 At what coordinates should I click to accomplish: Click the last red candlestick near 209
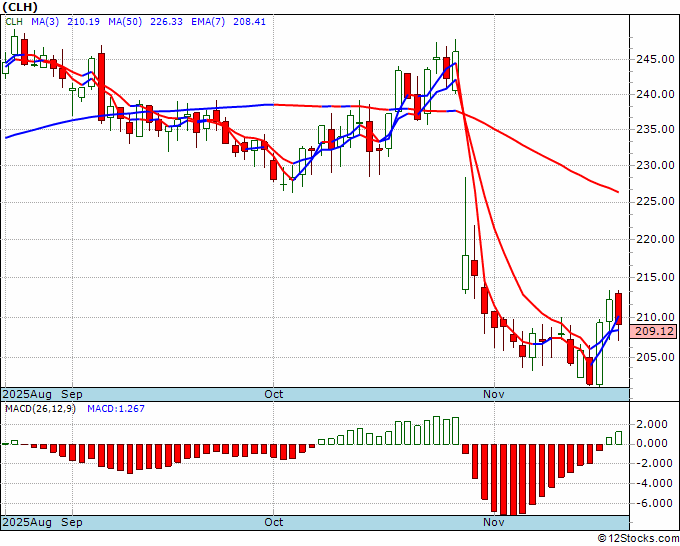(619, 309)
